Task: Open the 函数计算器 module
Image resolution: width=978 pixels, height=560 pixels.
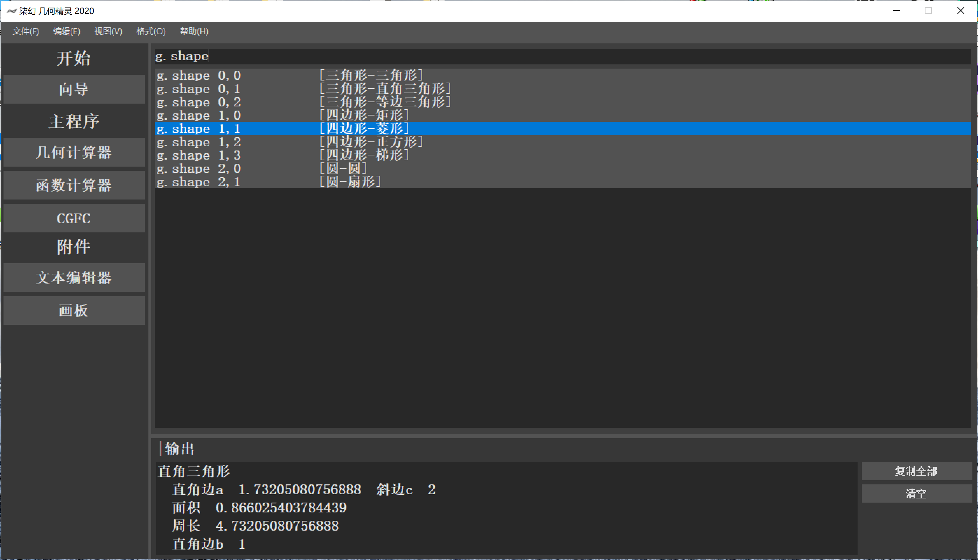Action: coord(74,185)
